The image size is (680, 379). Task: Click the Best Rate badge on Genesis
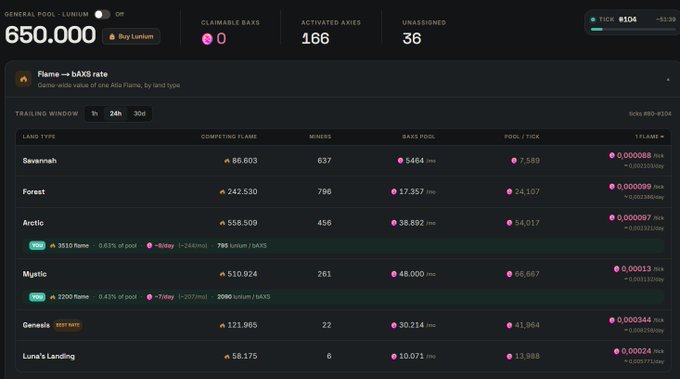coord(68,325)
